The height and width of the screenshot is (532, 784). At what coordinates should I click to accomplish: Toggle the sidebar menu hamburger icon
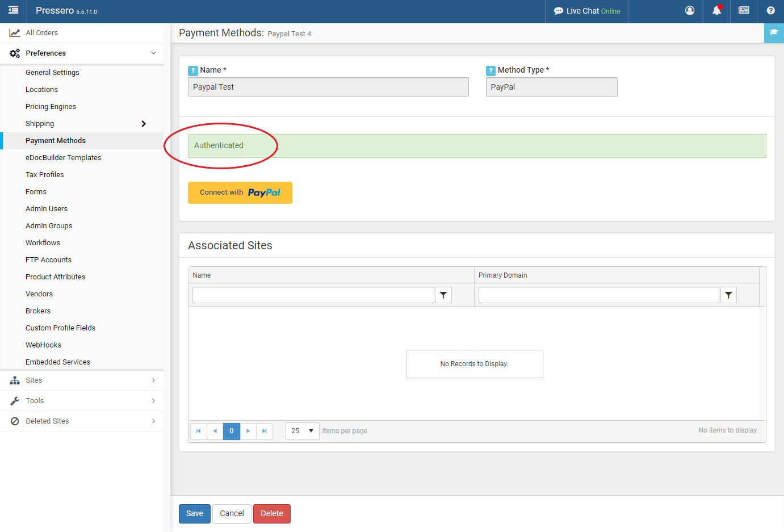pyautogui.click(x=14, y=10)
